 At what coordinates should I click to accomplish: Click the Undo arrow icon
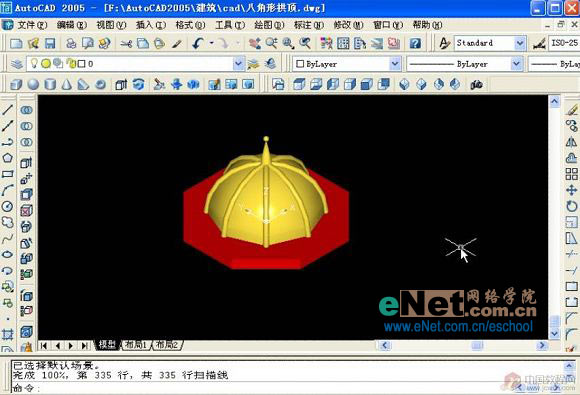198,44
